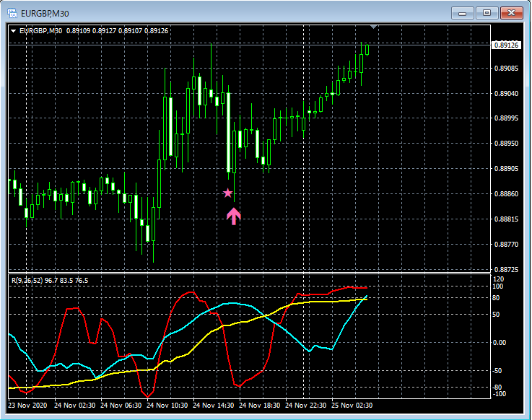Image resolution: width=532 pixels, height=420 pixels.
Task: Click the R(9,26,52) indicator label
Action: tap(30, 279)
